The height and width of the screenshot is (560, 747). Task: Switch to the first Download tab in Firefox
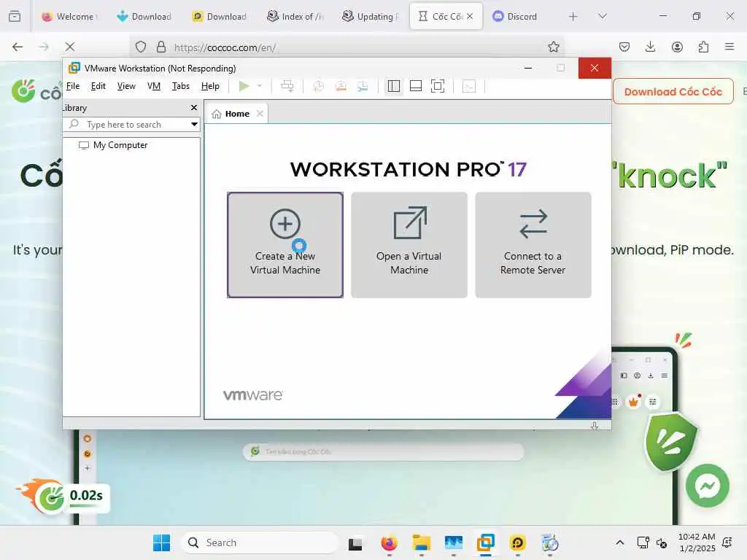[144, 17]
